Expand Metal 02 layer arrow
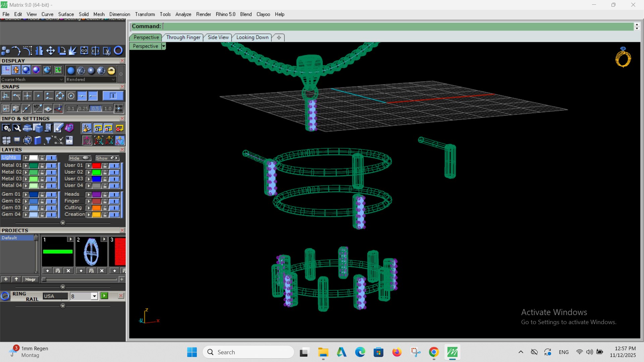This screenshot has width=644, height=362. pos(25,172)
